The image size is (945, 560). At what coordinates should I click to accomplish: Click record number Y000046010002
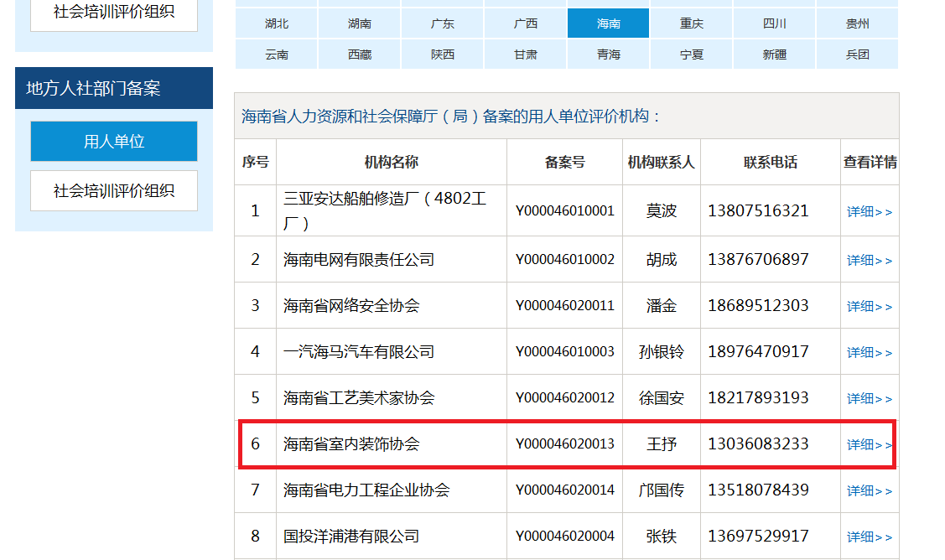(564, 259)
